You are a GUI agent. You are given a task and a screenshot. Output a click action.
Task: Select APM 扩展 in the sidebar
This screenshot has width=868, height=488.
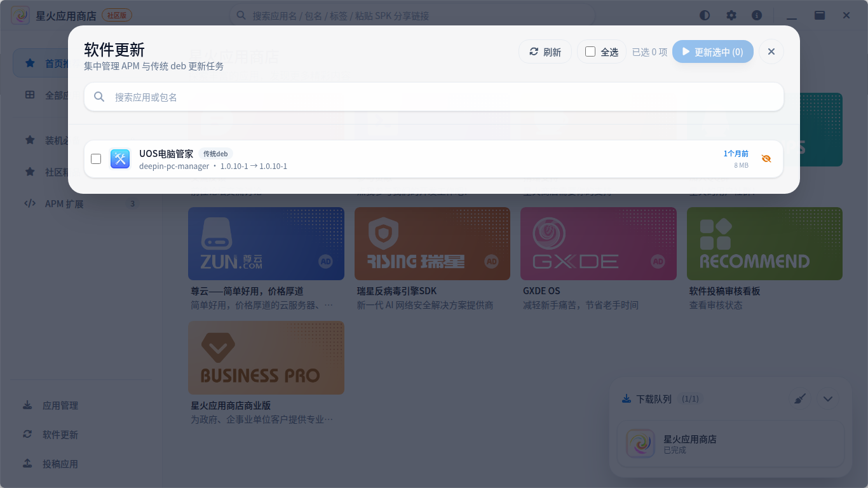click(x=81, y=204)
